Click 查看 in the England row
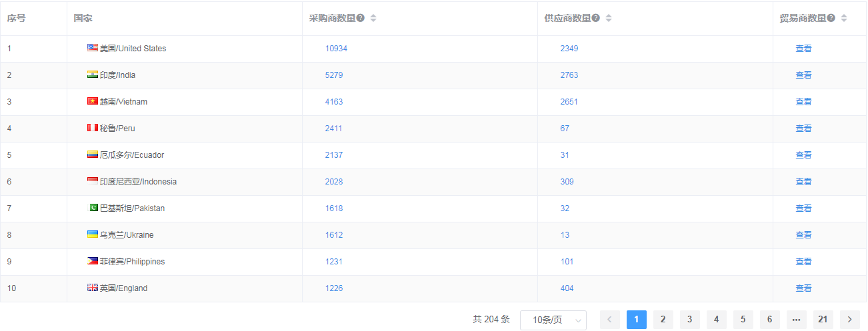The image size is (868, 331). 803,288
